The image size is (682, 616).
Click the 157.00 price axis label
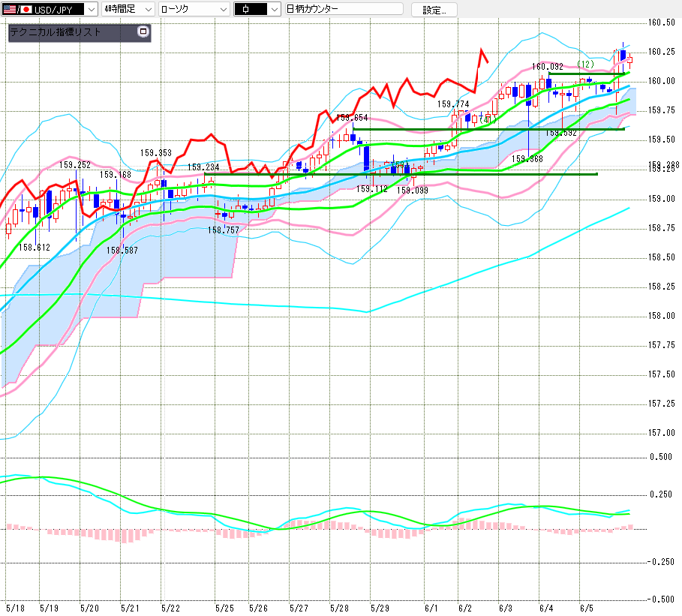pyautogui.click(x=662, y=433)
